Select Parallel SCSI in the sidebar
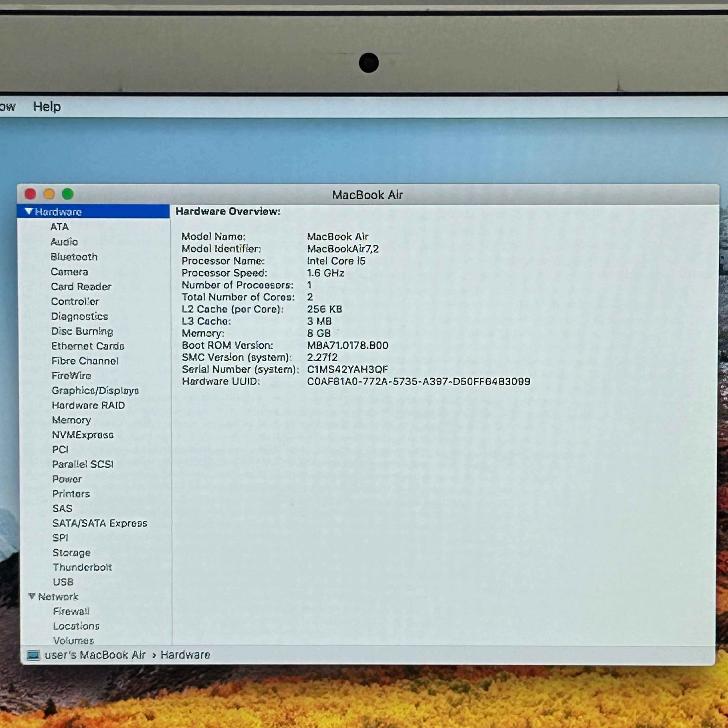 coord(83,464)
